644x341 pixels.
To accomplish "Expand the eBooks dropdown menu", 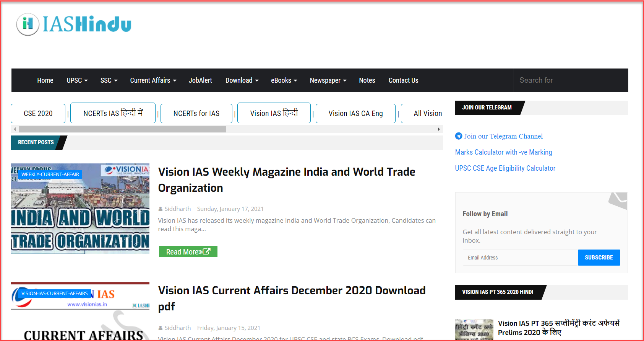I will (284, 80).
